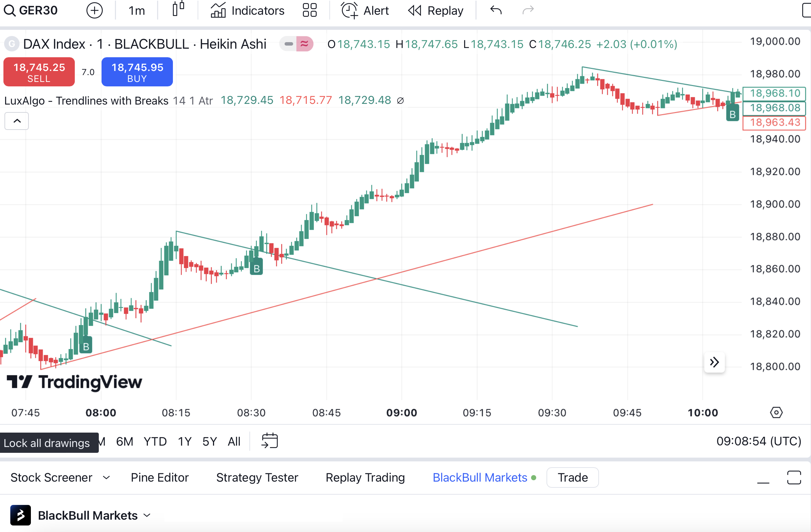Toggle the grey dash status pill
Image resolution: width=811 pixels, height=532 pixels.
click(288, 44)
